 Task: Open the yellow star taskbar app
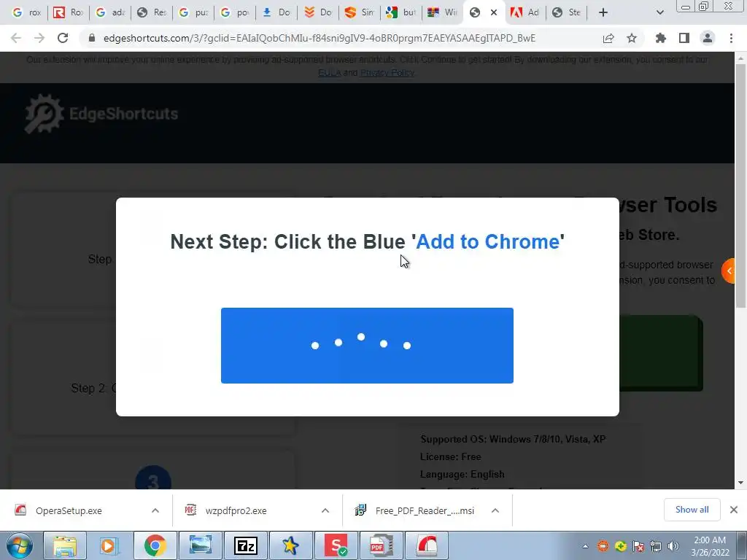click(290, 545)
